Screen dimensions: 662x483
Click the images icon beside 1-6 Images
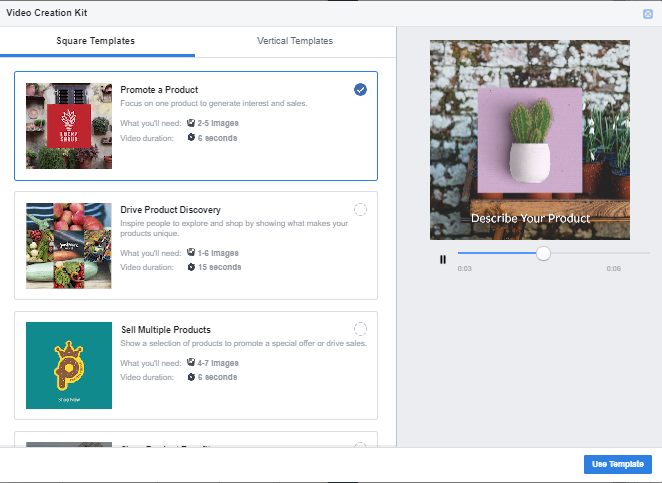point(191,252)
